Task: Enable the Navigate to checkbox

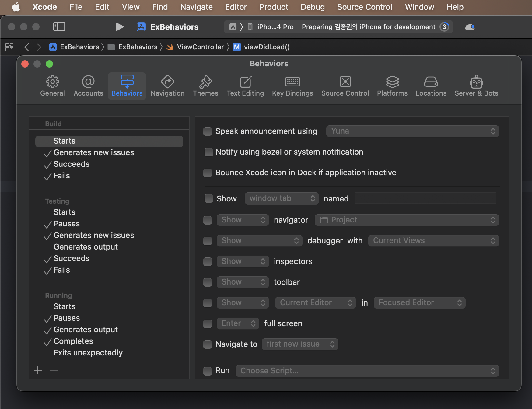Action: [x=208, y=344]
